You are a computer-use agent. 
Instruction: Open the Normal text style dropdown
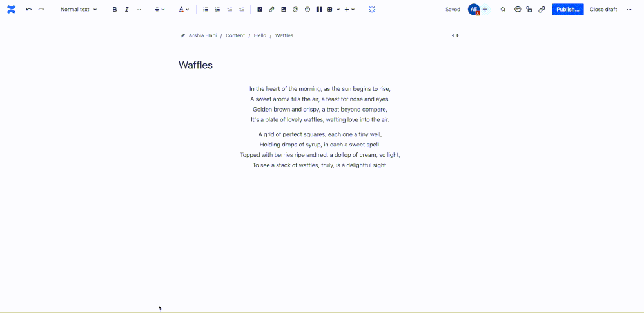coord(79,10)
